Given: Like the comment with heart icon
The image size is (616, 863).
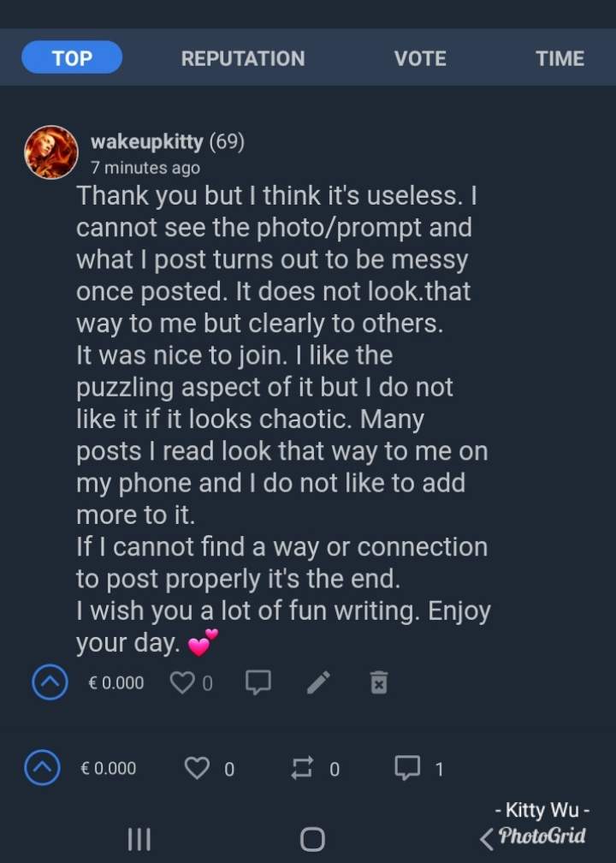Looking at the screenshot, I should coord(183,682).
